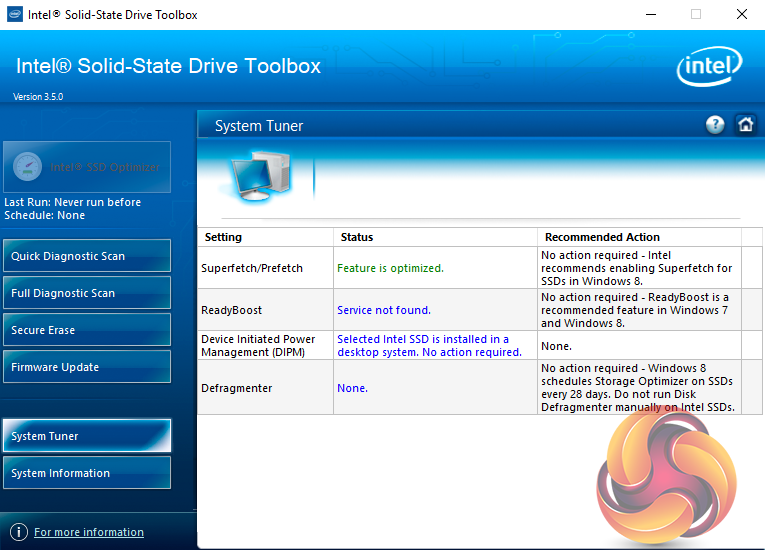The image size is (765, 550).
Task: Click 'Feature is optimized.' status
Action: click(x=390, y=268)
